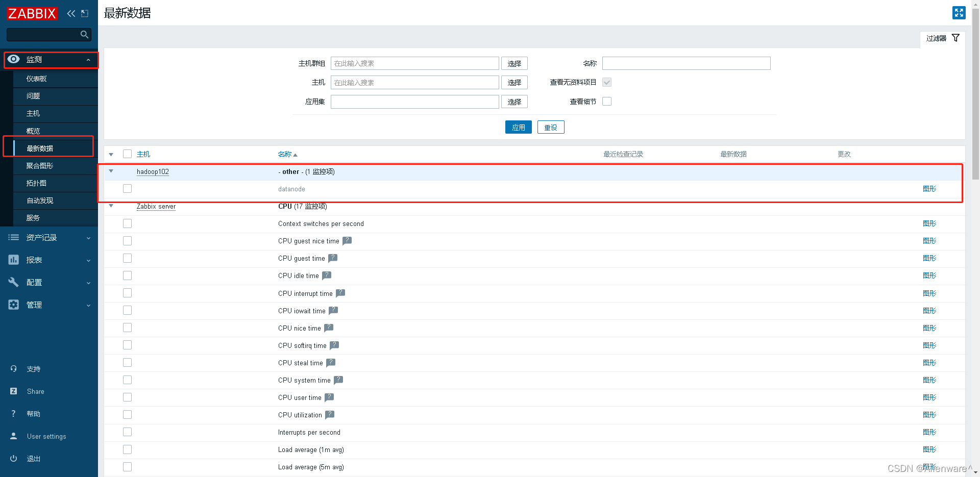
Task: Click the User settings person icon
Action: click(x=14, y=436)
